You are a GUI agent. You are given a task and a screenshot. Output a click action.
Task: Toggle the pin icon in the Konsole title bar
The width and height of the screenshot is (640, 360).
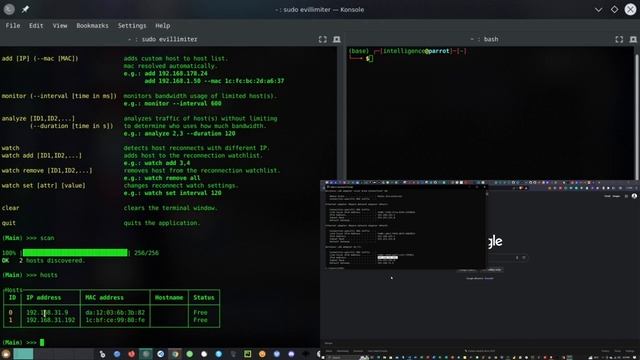[x=25, y=9]
